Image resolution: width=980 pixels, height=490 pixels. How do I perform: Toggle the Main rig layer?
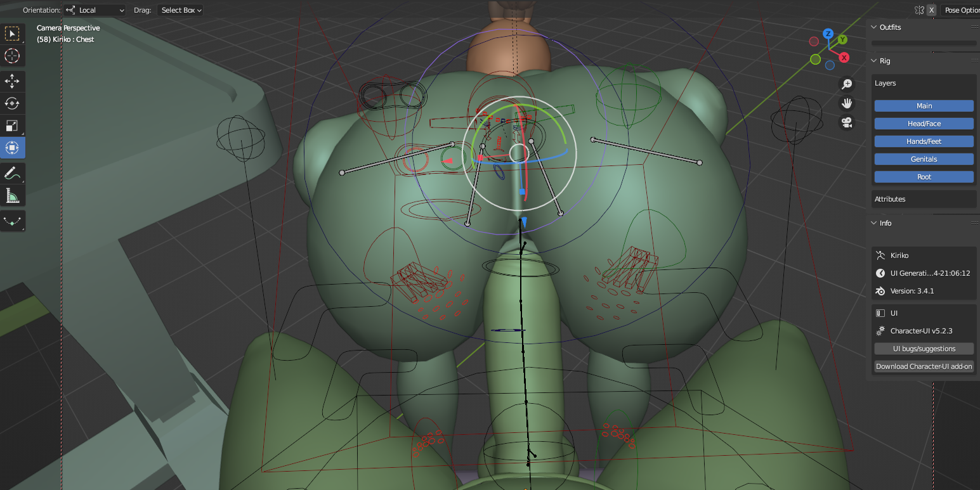(x=924, y=106)
